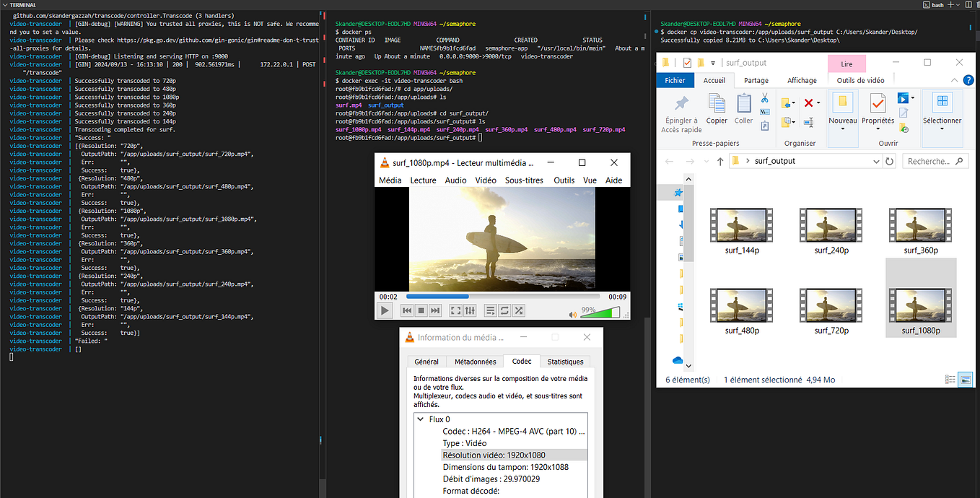The width and height of the screenshot is (980, 498).
Task: Open VLC's extended settings equalizer icon
Action: tap(470, 310)
